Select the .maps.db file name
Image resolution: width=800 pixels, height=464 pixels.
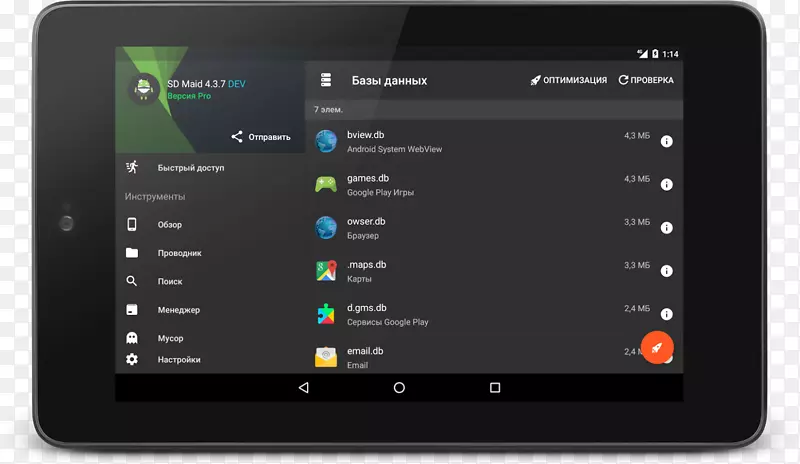[x=367, y=264]
